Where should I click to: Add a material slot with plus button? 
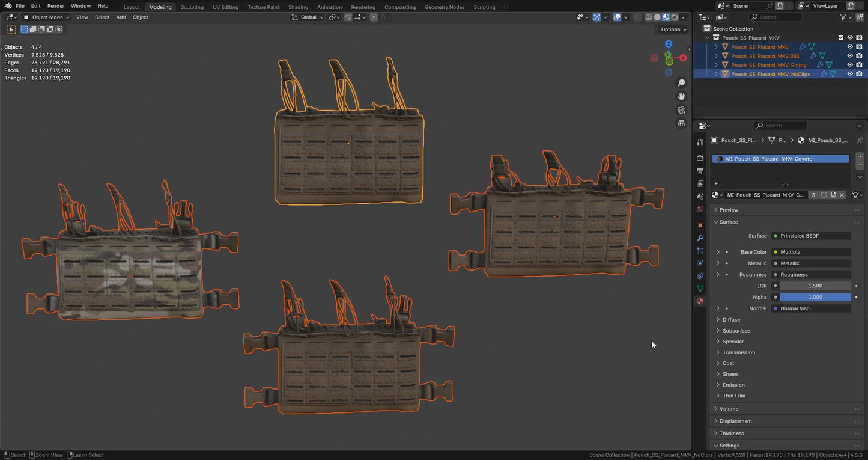point(860,156)
